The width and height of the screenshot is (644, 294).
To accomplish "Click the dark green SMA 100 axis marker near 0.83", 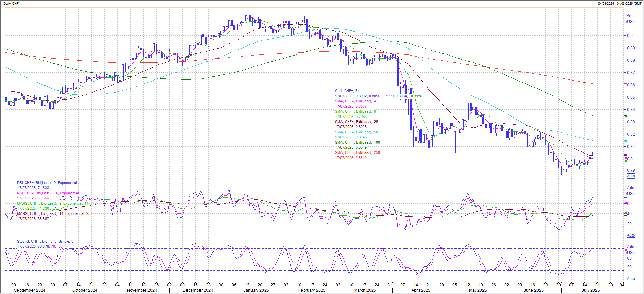I will 626,116.
